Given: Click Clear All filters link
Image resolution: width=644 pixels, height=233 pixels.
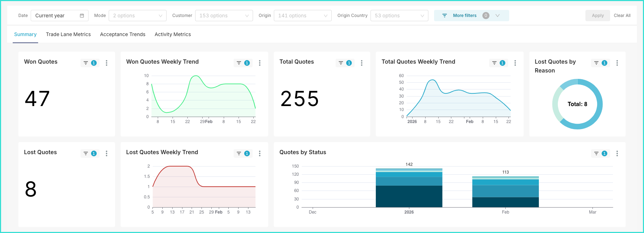Looking at the screenshot, I should pos(622,16).
